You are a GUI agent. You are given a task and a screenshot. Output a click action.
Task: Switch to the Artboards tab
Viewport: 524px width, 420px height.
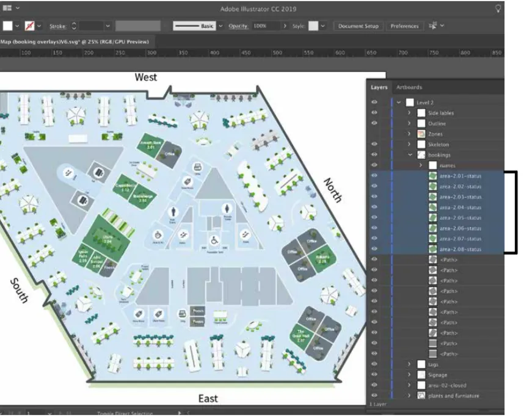click(x=409, y=87)
